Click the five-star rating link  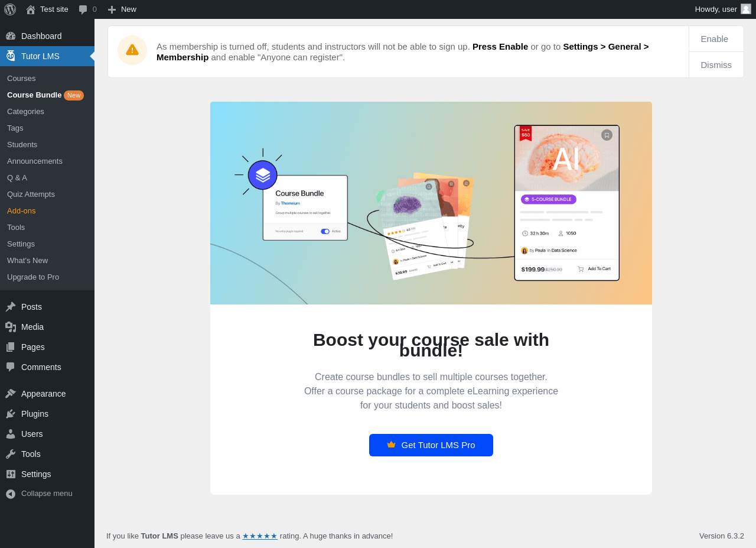coord(260,536)
